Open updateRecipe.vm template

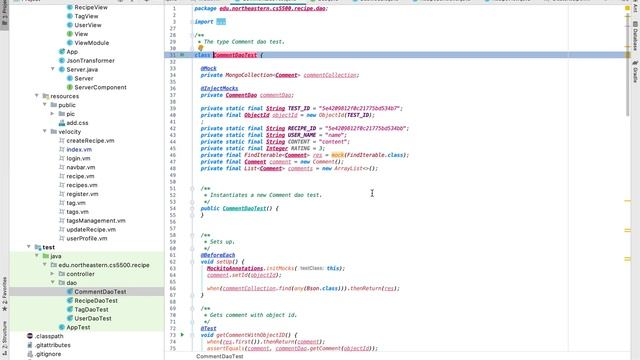pyautogui.click(x=91, y=229)
